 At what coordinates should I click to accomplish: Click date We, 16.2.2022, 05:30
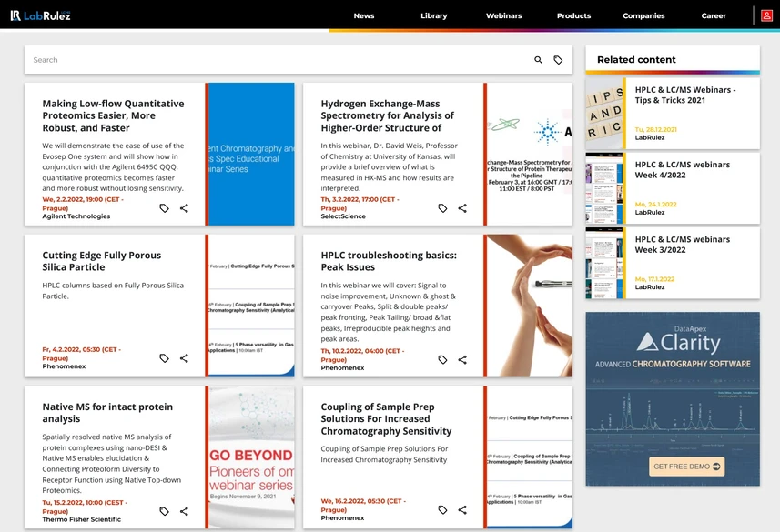point(363,505)
